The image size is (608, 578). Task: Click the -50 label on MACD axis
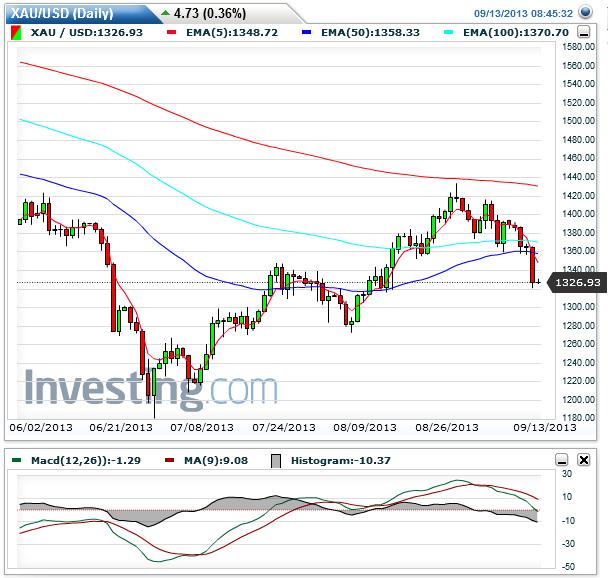[568, 567]
